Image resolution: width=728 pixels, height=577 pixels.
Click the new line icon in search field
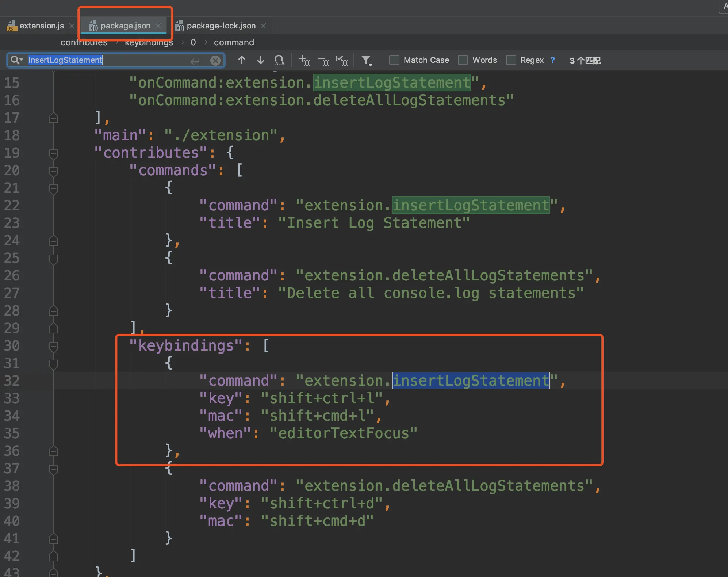click(x=195, y=61)
